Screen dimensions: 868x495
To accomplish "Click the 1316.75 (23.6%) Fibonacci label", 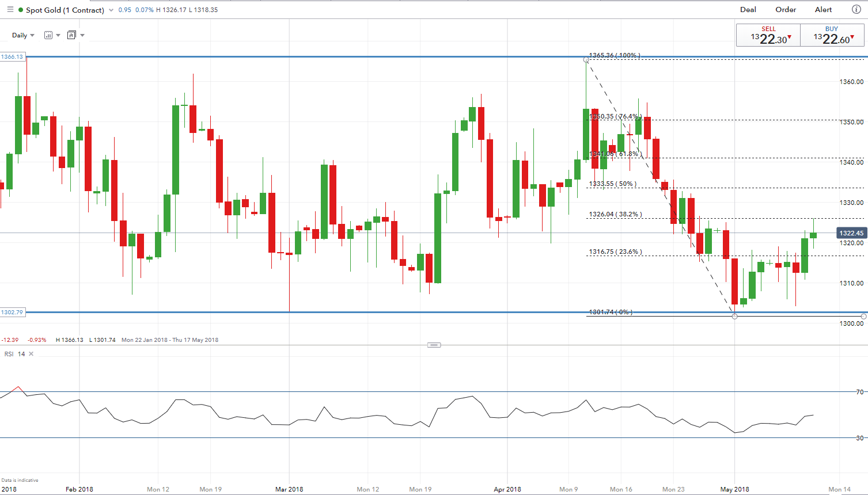I will pos(615,252).
